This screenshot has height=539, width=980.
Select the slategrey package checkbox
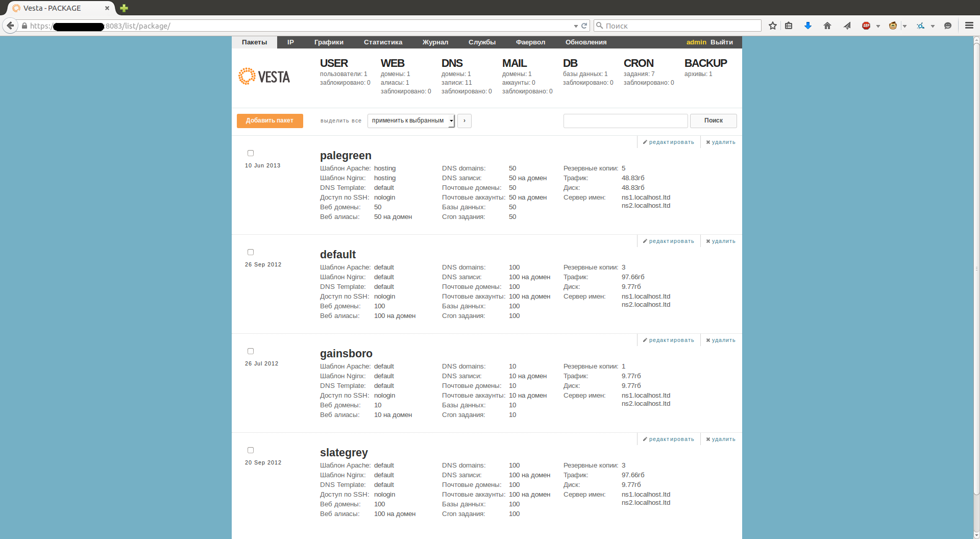coord(251,450)
